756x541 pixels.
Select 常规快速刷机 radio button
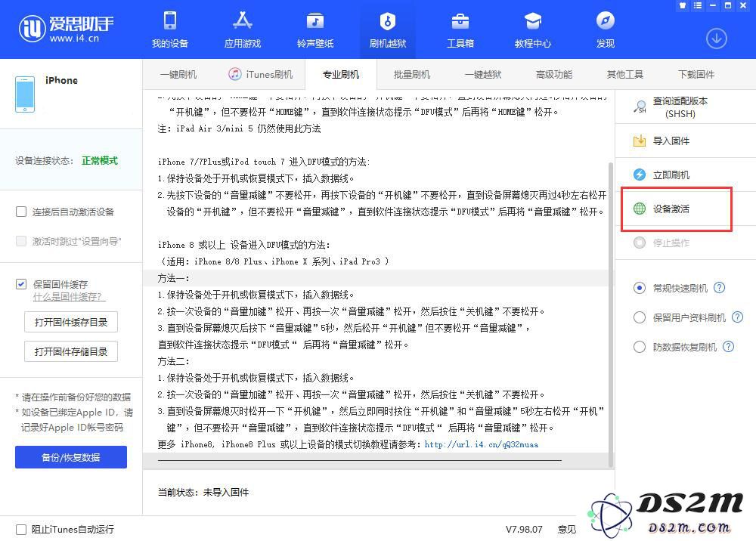click(x=640, y=288)
